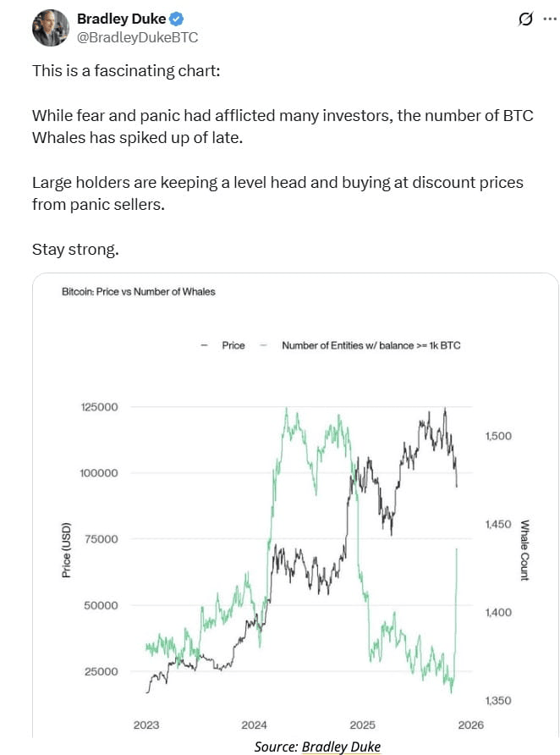Click the 2024 label on the x-axis
The image size is (560, 755).
(x=255, y=725)
